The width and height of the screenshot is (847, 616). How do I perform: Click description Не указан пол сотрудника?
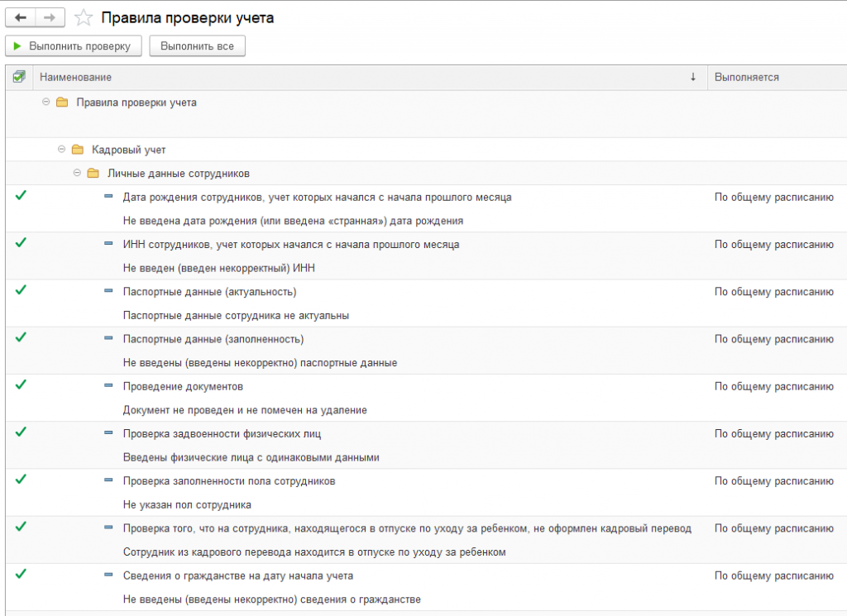coord(187,504)
